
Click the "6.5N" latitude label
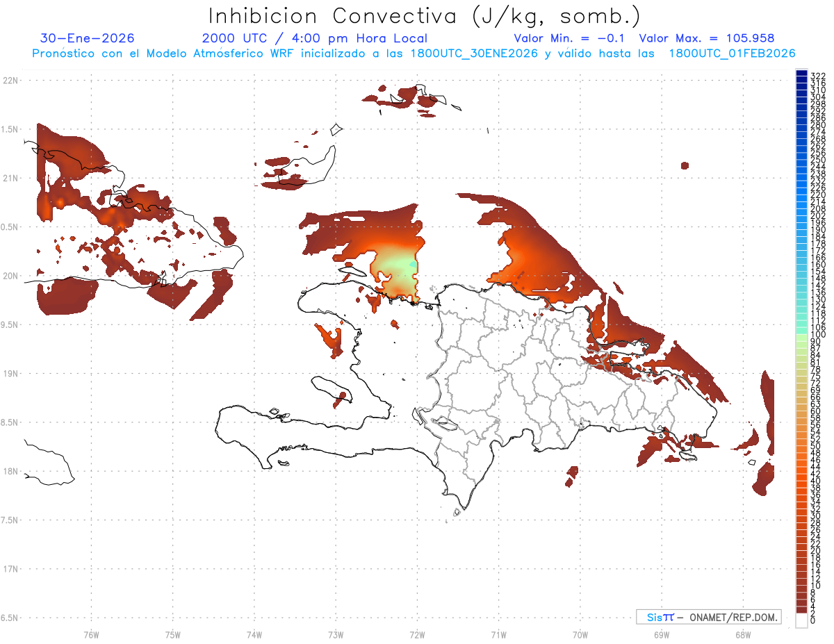click(x=10, y=618)
